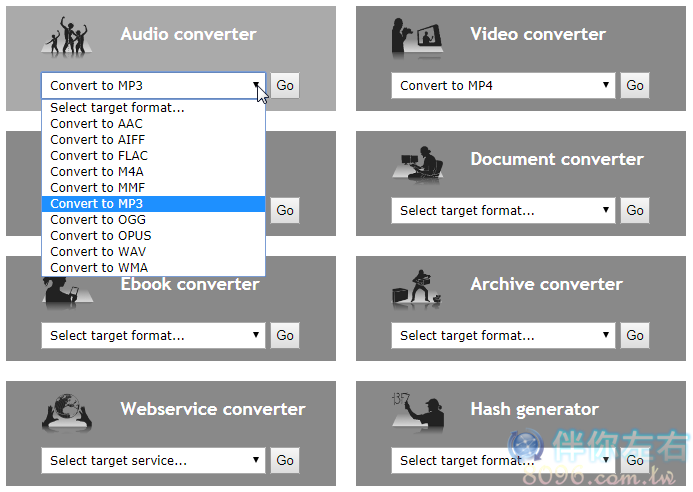Click Go button for Video converter
This screenshot has width=693, height=492.
[x=635, y=86]
